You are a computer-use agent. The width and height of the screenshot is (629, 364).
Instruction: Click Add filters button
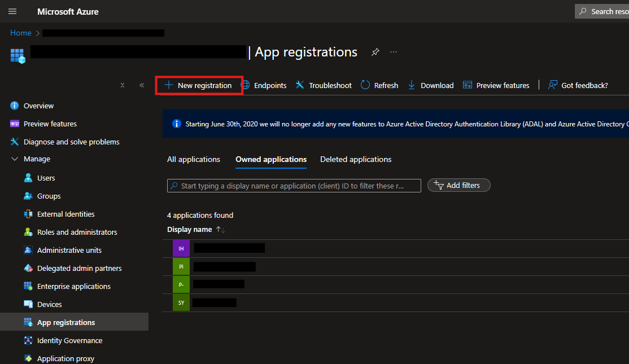point(459,185)
